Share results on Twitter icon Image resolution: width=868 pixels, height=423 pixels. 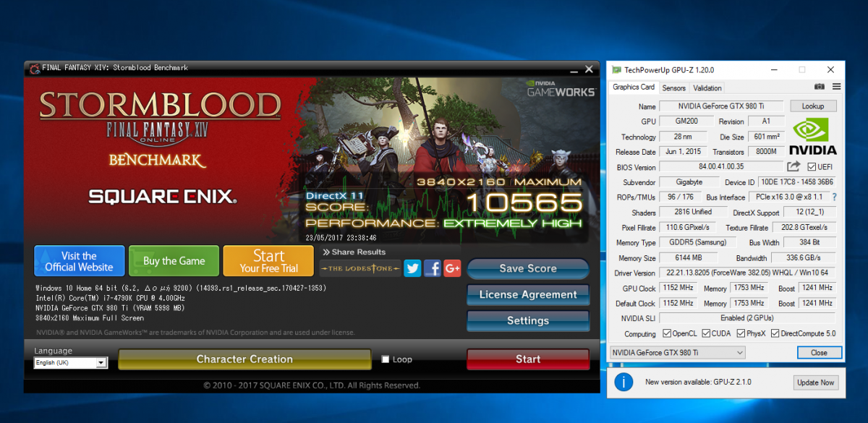click(412, 268)
